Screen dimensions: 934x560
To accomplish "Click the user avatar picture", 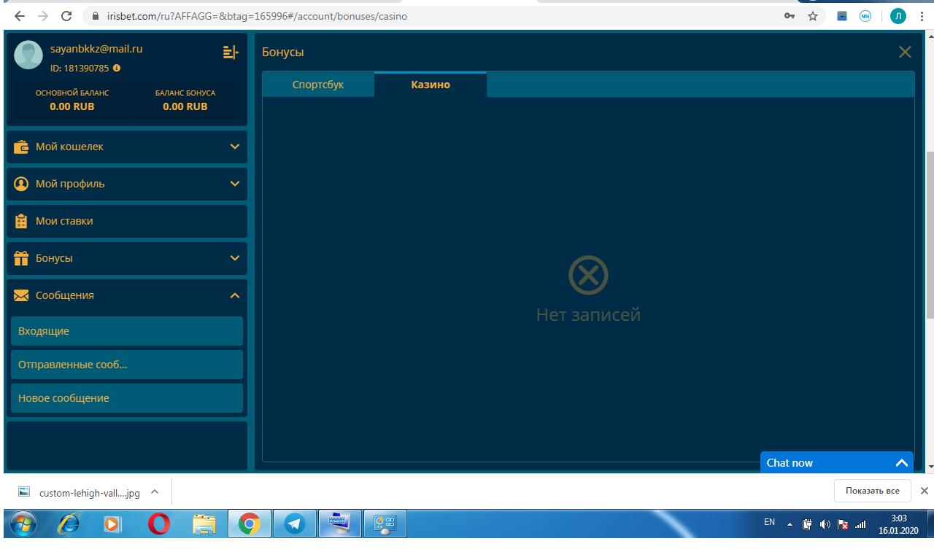I will point(28,55).
